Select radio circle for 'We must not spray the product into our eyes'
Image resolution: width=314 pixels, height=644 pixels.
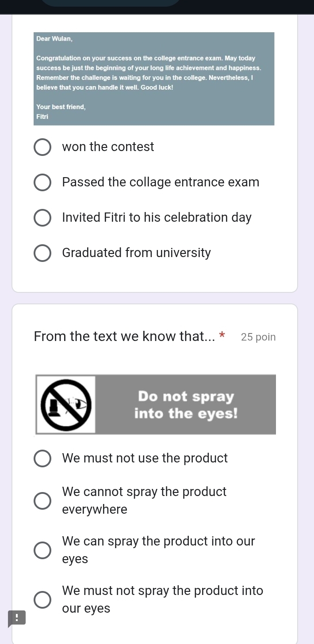pos(42,600)
